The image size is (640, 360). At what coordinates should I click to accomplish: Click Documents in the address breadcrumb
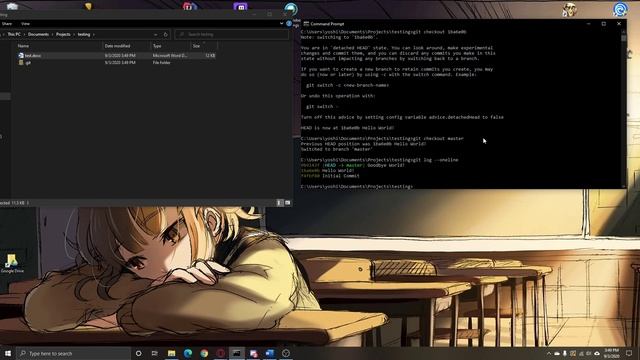(38, 35)
